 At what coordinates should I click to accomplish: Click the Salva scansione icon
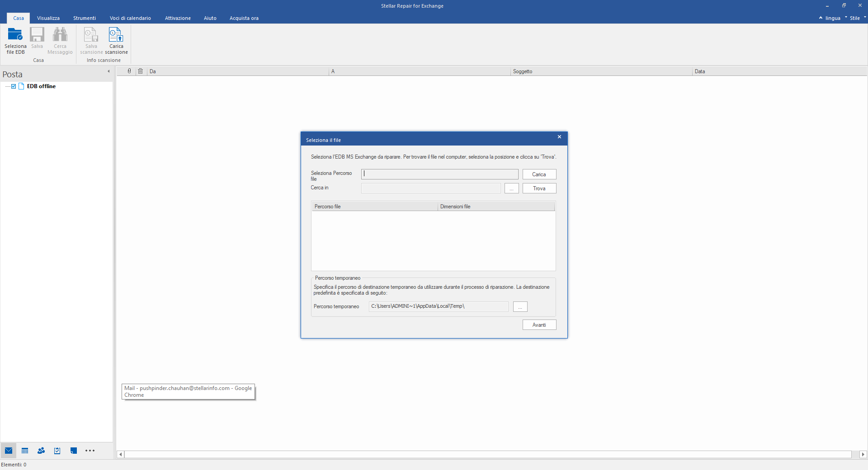tap(91, 34)
